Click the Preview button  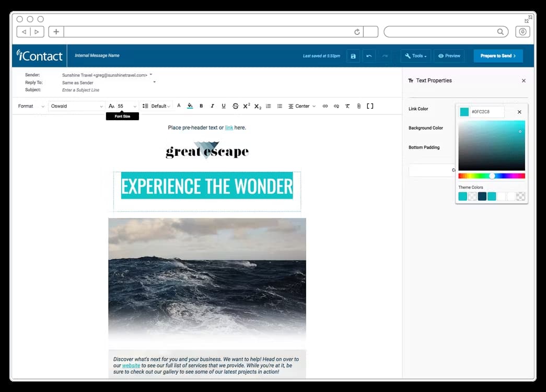(x=449, y=56)
